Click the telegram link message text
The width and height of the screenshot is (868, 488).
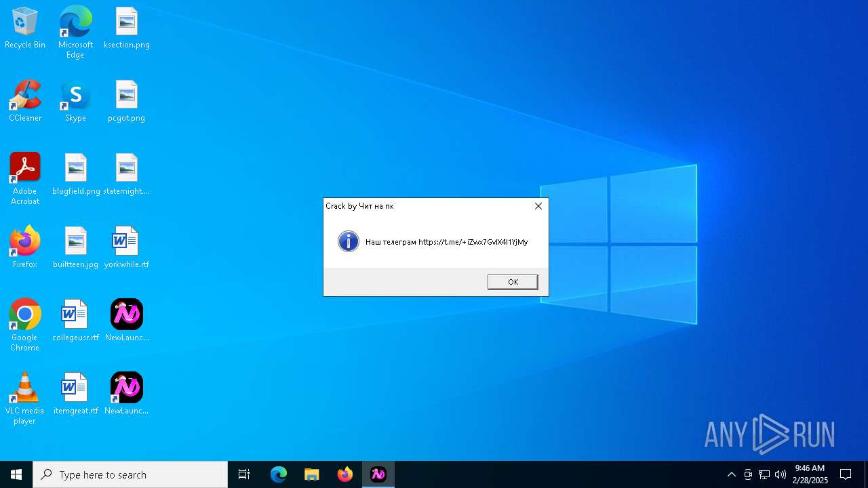pyautogui.click(x=446, y=242)
